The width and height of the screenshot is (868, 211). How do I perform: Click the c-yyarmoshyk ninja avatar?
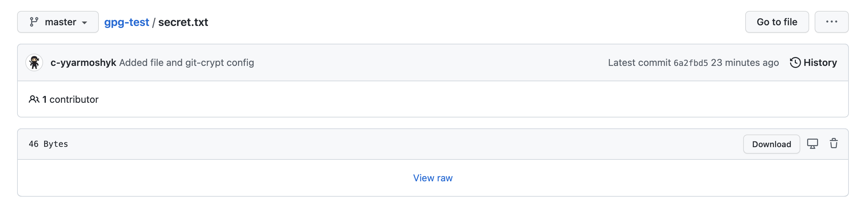pos(34,62)
